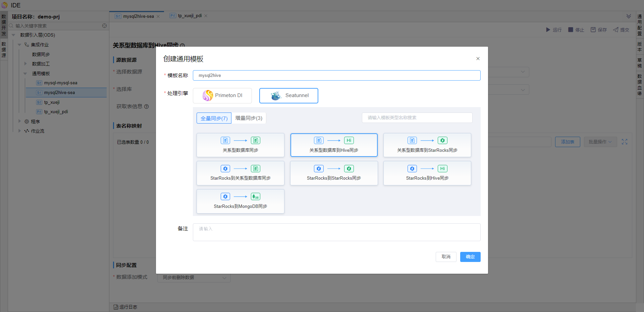Click the 停止 stop icon

pyautogui.click(x=571, y=30)
